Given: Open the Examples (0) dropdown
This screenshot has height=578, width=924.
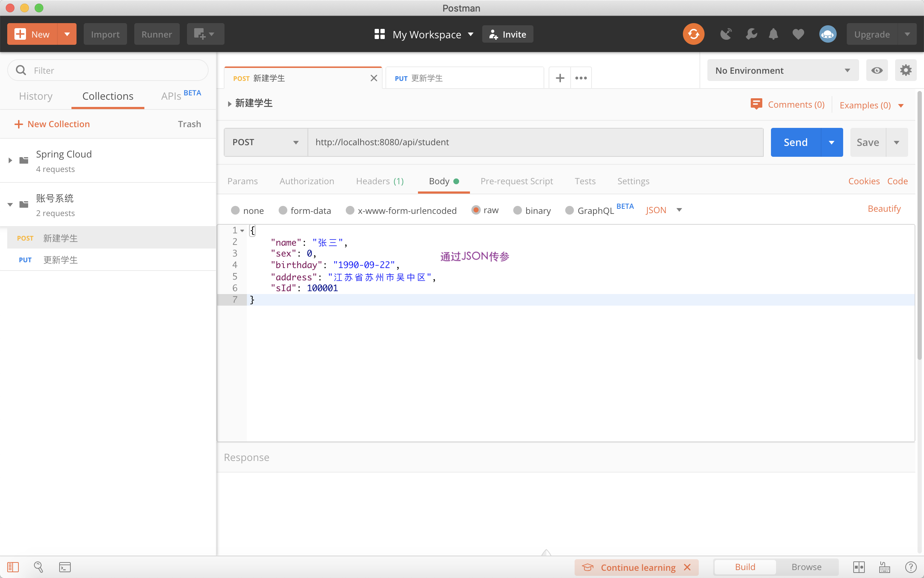Looking at the screenshot, I should [871, 105].
